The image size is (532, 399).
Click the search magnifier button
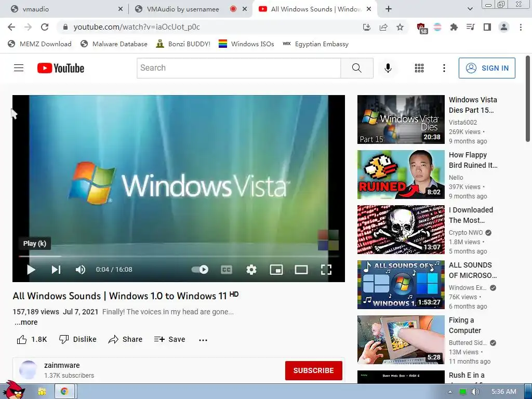pos(356,68)
